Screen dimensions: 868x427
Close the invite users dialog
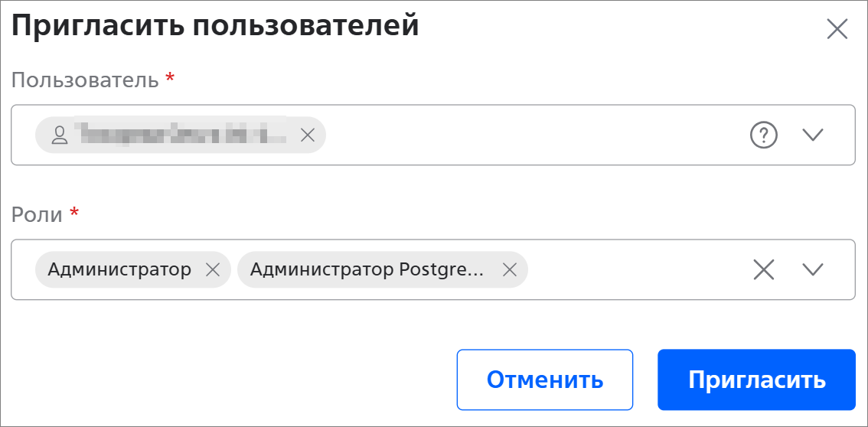[837, 29]
